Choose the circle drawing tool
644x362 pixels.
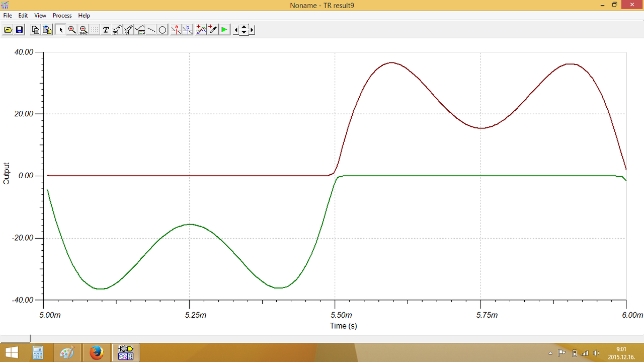[x=163, y=30]
